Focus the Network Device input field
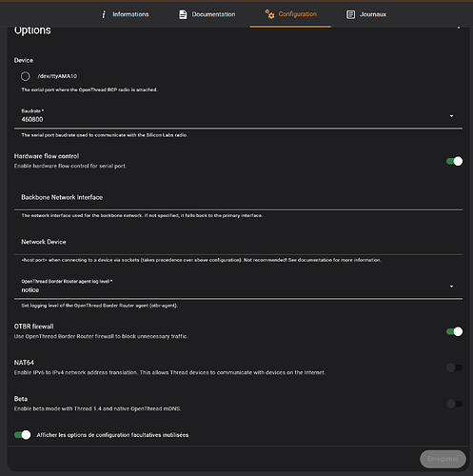 click(x=238, y=242)
